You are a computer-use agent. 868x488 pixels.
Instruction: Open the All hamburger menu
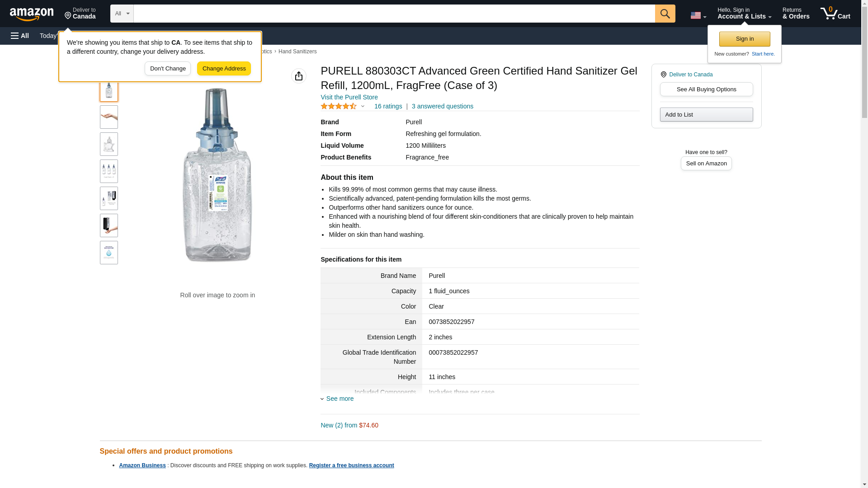20,36
